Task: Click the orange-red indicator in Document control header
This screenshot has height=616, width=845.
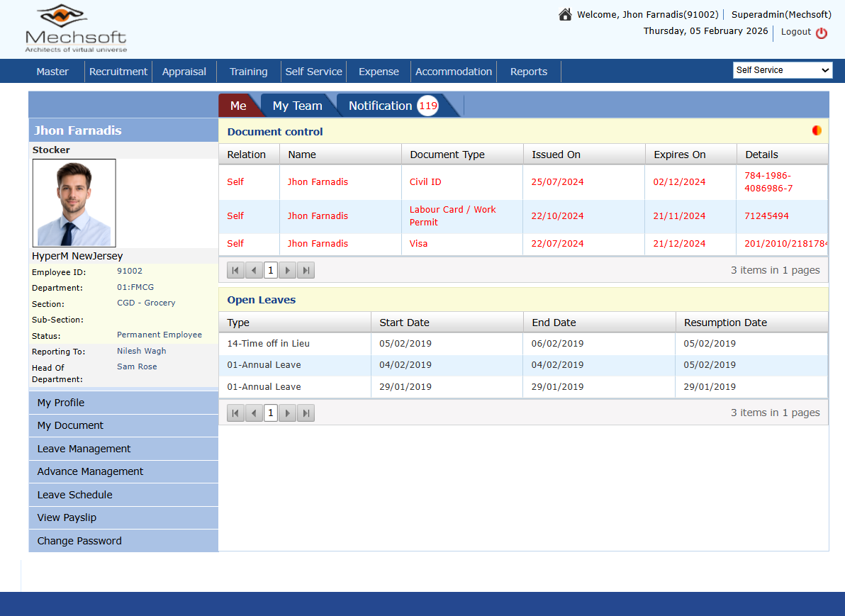Action: tap(817, 130)
